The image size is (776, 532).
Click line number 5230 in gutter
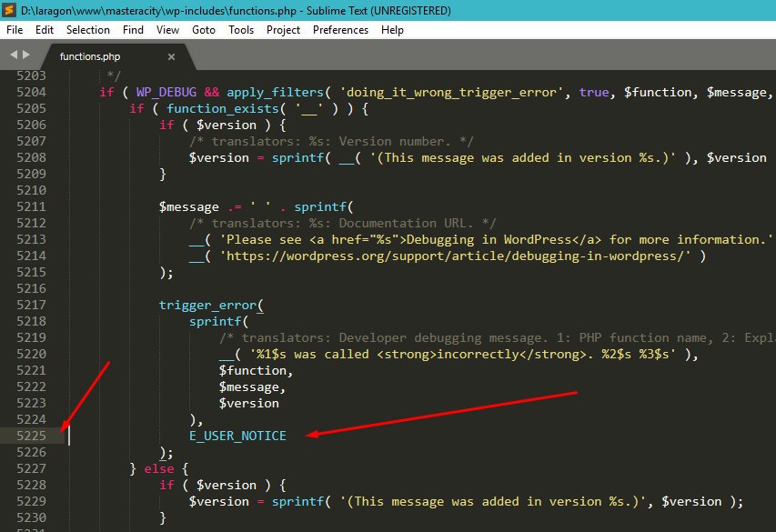click(31, 517)
